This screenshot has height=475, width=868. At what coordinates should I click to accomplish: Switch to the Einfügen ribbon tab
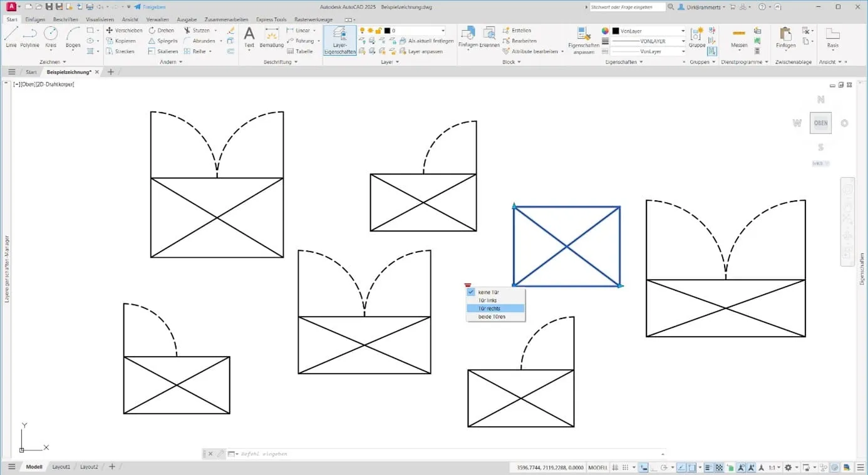coord(35,19)
